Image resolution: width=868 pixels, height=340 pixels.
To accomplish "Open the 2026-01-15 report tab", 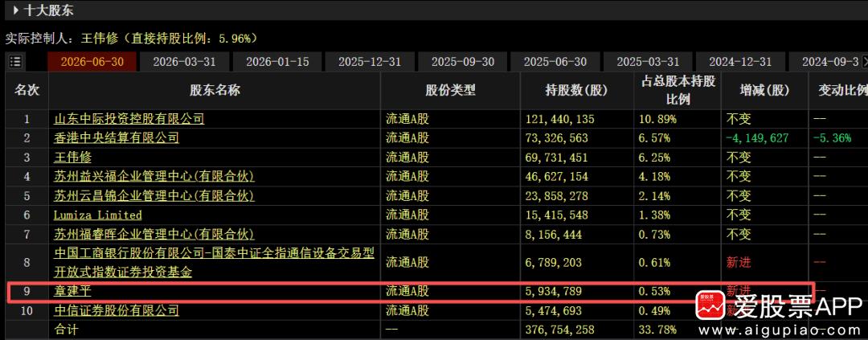I will [x=277, y=61].
